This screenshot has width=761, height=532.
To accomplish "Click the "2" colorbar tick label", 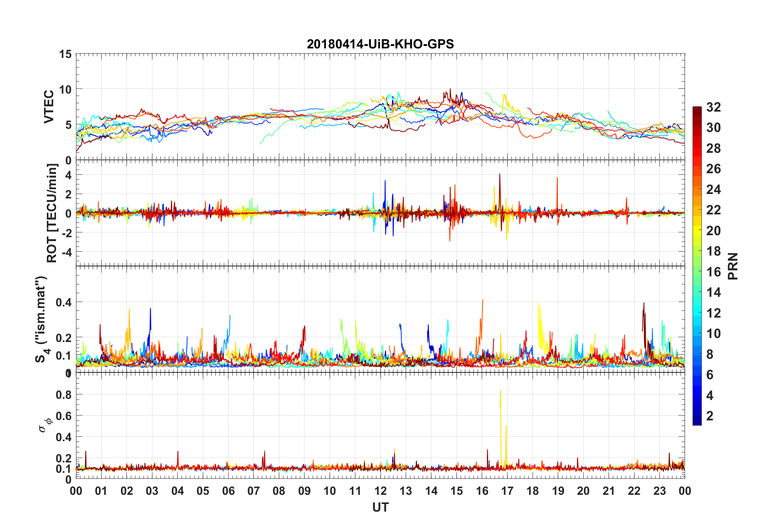I will 710,416.
